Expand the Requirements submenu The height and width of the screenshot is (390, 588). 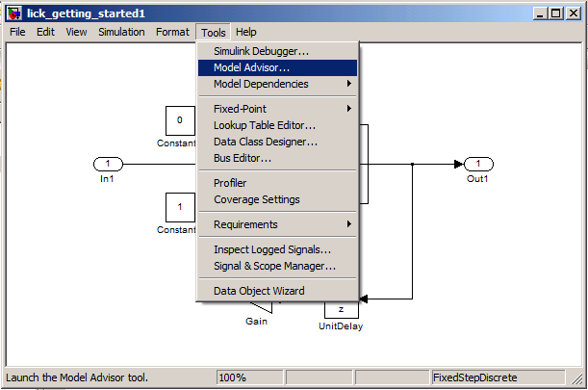click(x=277, y=224)
